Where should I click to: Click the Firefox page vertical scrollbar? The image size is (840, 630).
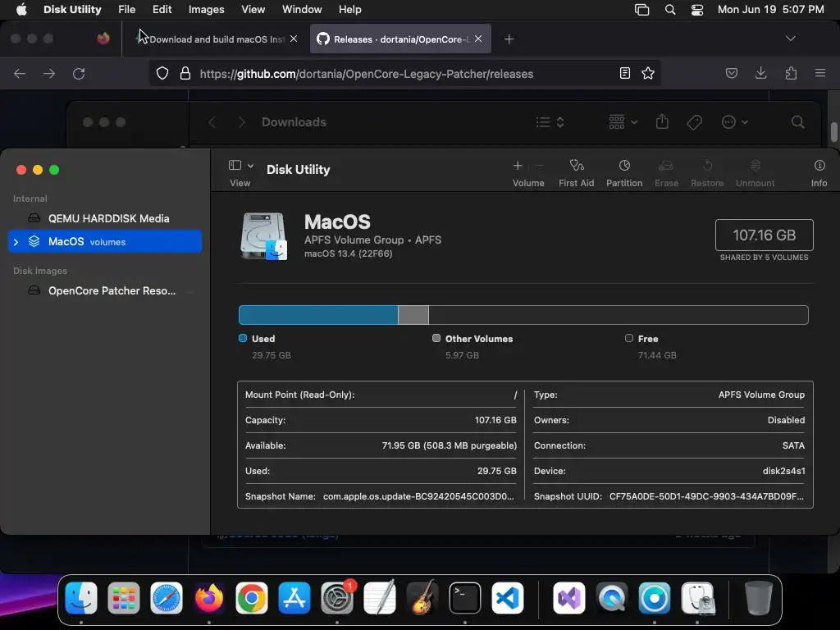[x=833, y=132]
